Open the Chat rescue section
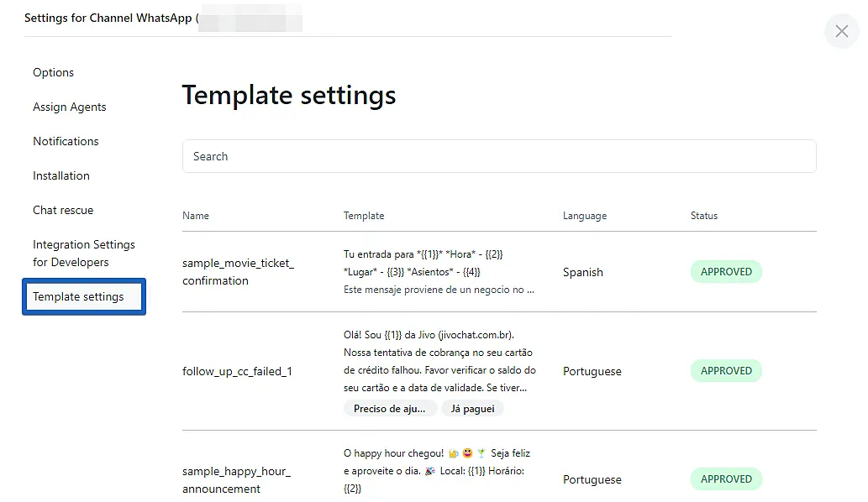 (63, 210)
